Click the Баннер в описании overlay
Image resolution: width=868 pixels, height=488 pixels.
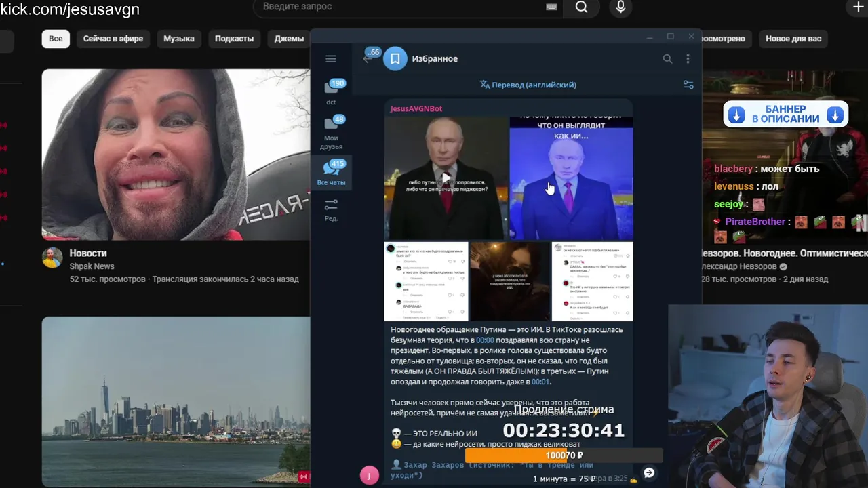(786, 114)
